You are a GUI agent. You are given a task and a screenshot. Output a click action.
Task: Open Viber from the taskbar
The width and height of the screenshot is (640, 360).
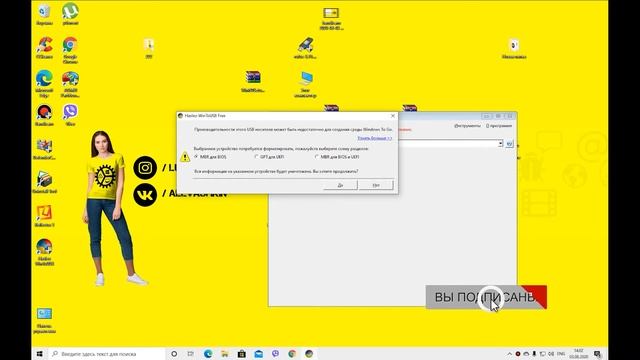point(275,353)
